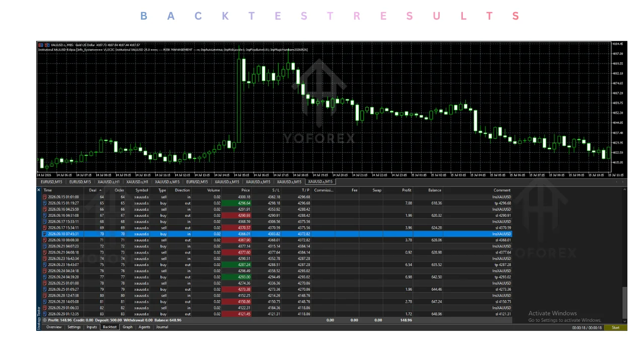Click the deal icon on the 2026.09.29 01:12:35 row
The width and height of the screenshot is (644, 362).
pos(45,314)
